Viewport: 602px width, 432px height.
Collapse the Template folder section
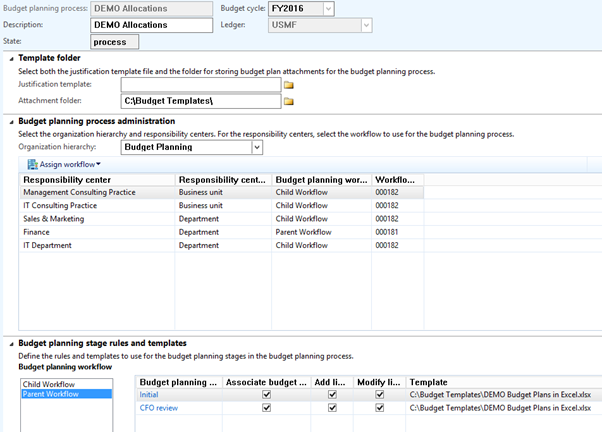click(x=11, y=59)
